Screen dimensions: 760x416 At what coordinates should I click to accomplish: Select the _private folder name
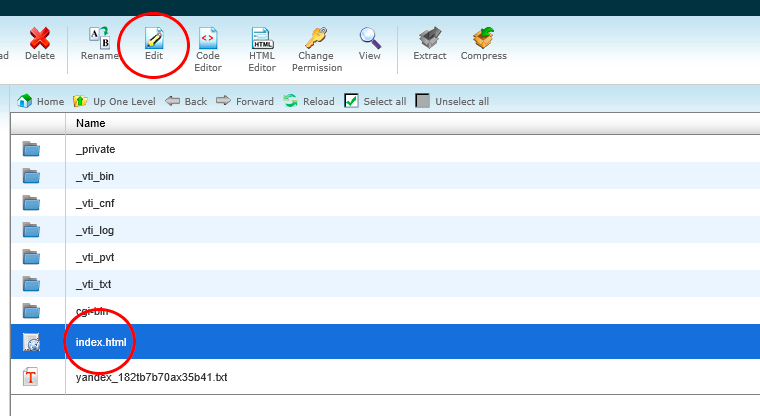pos(95,149)
